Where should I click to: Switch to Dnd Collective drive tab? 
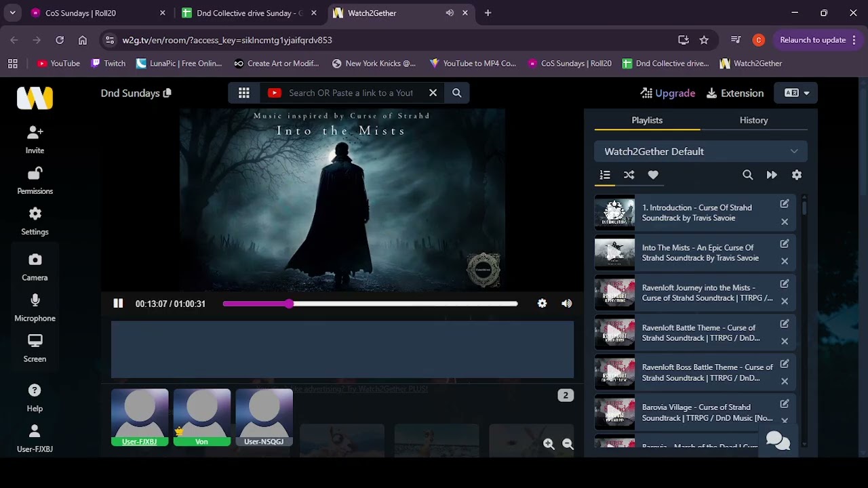(x=250, y=13)
